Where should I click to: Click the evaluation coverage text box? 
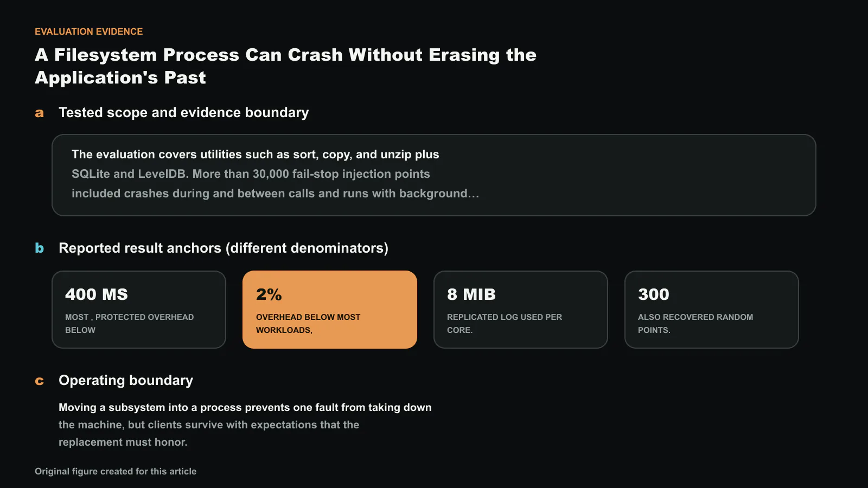434,175
